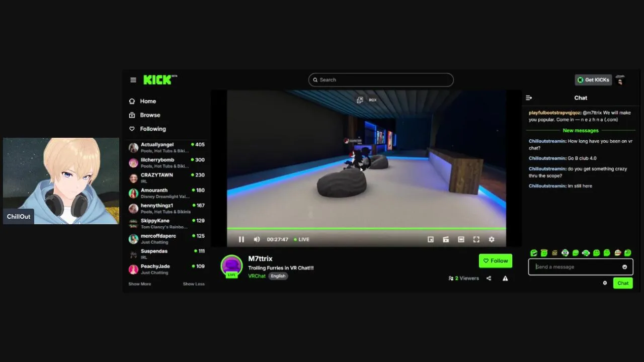Insert the fourth emote in the row
644x362 pixels.
pos(565,253)
